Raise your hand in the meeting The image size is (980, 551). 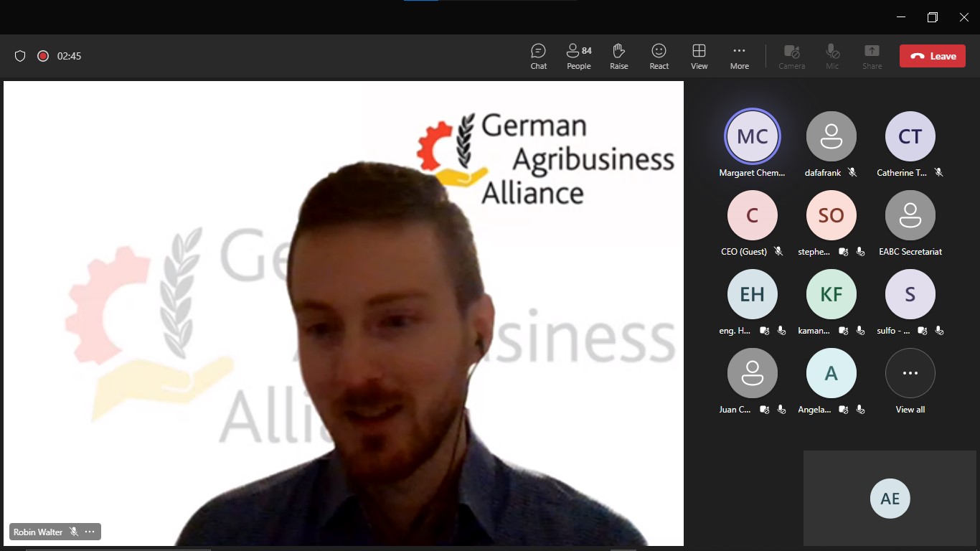pos(618,56)
